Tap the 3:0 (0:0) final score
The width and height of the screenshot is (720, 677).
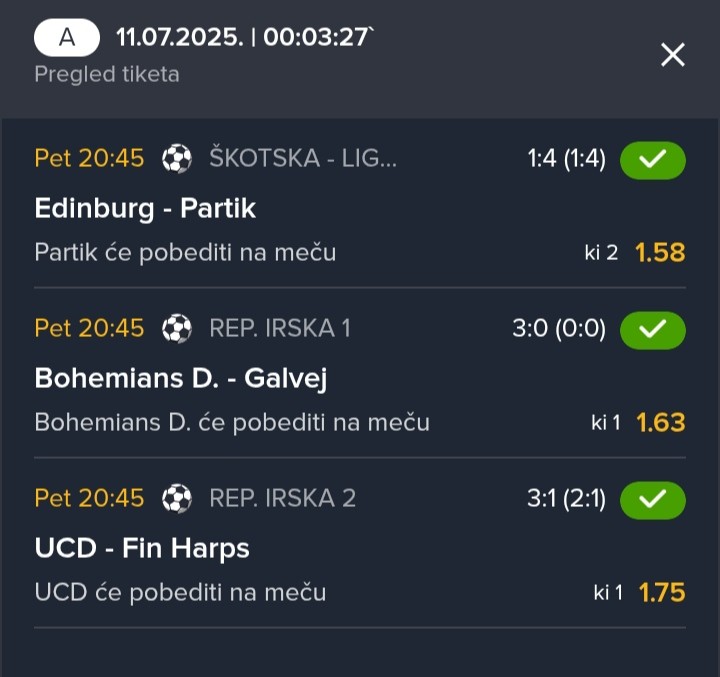559,329
